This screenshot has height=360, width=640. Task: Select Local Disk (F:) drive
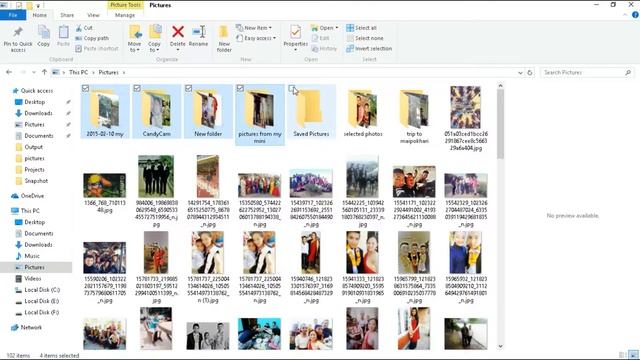(38, 312)
